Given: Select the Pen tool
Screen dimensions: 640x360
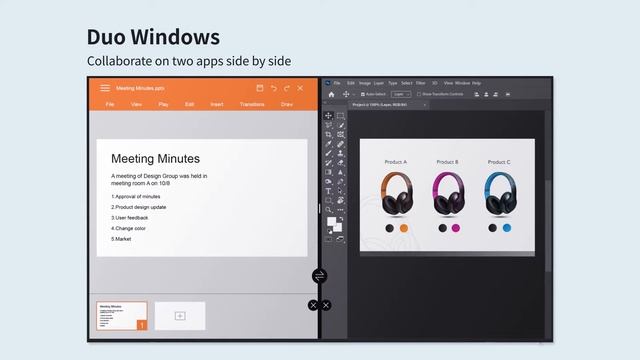Looking at the screenshot, I should coord(340,182).
